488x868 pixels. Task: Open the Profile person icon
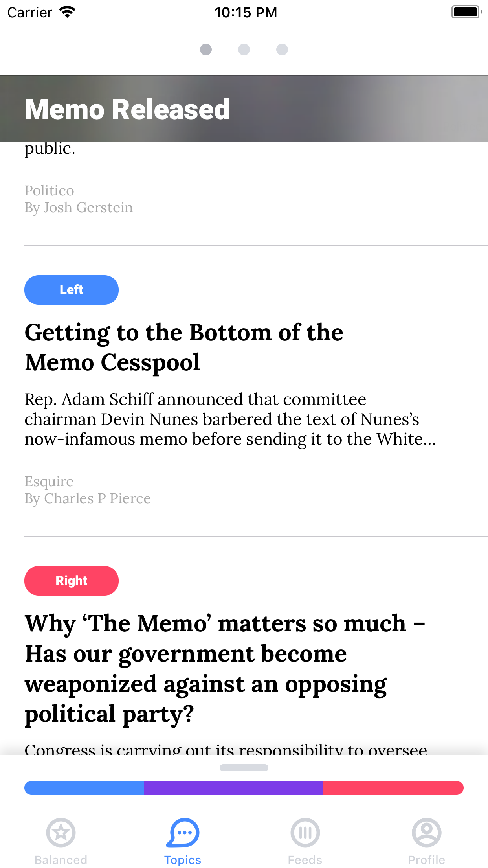[x=427, y=832]
